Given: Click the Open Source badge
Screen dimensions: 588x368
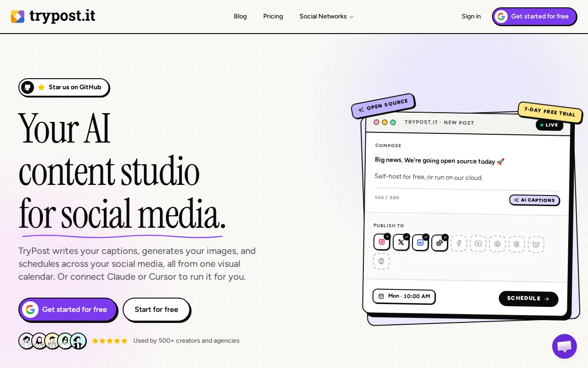Looking at the screenshot, I should tap(383, 106).
